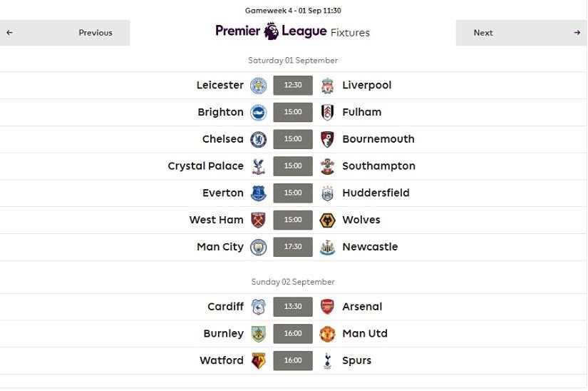Click the Huddersfield team name
Viewport: 588px width, 391px height.
click(376, 193)
